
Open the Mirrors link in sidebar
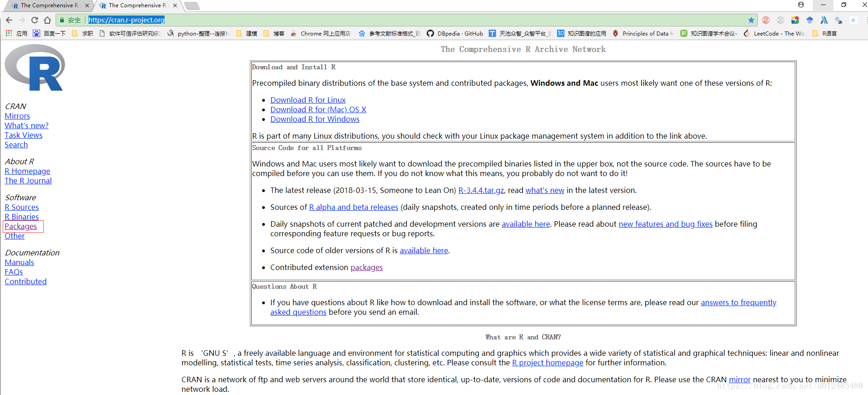17,116
